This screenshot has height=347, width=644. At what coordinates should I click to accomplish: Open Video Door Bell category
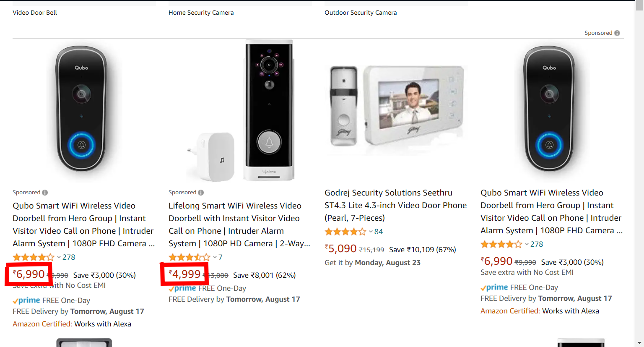35,13
